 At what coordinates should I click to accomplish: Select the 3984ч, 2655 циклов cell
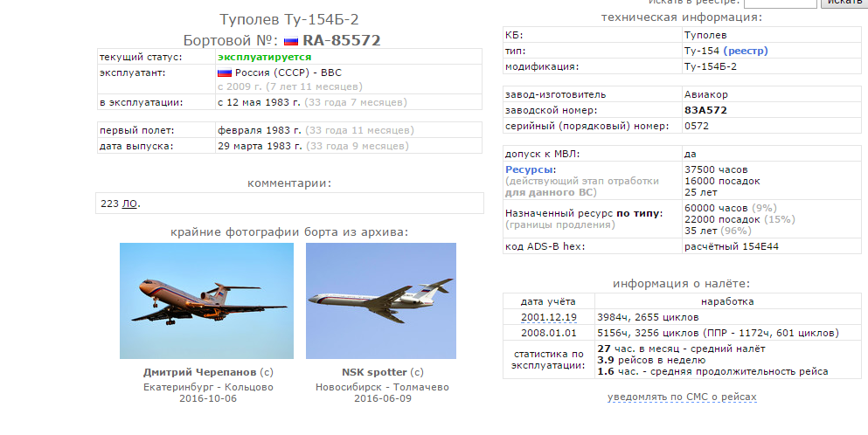(x=728, y=318)
